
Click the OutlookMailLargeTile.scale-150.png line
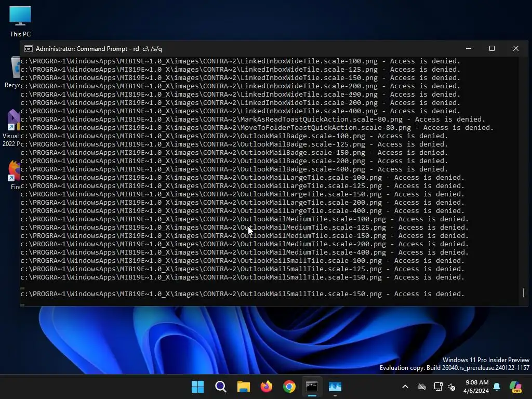click(x=242, y=194)
